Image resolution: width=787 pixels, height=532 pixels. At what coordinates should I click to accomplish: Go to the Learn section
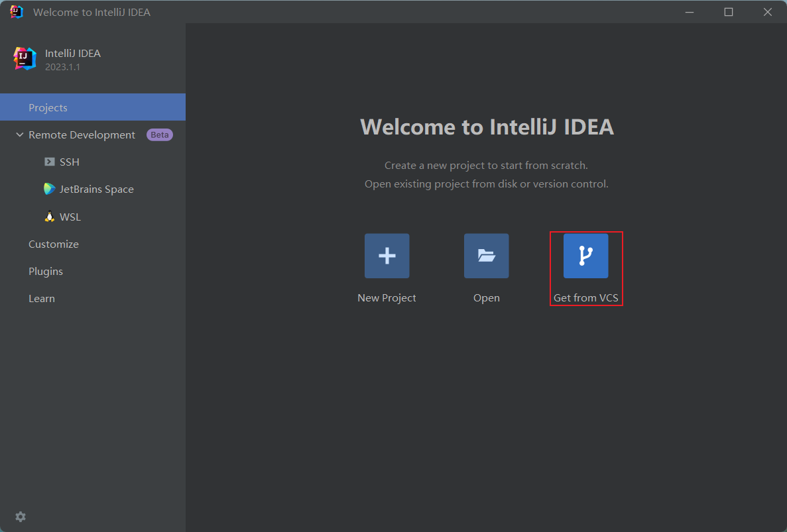pyautogui.click(x=42, y=298)
